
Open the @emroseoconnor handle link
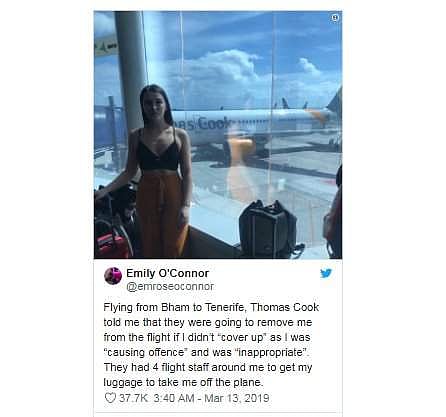pyautogui.click(x=170, y=286)
